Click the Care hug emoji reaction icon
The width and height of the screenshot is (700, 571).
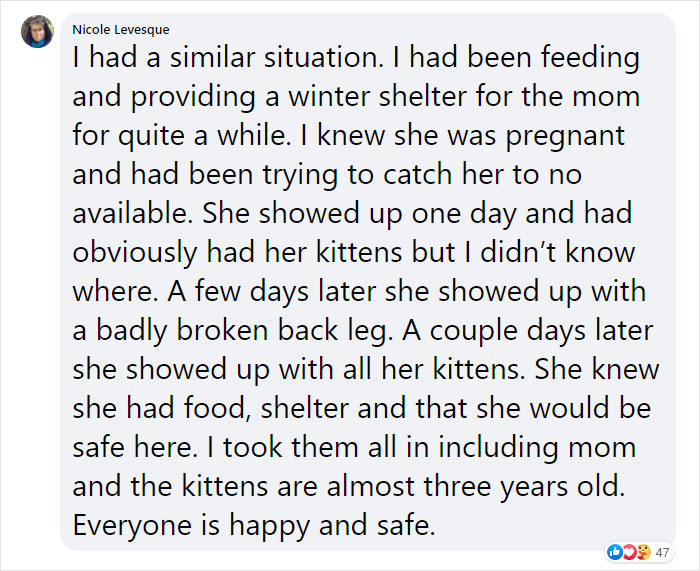(x=642, y=551)
